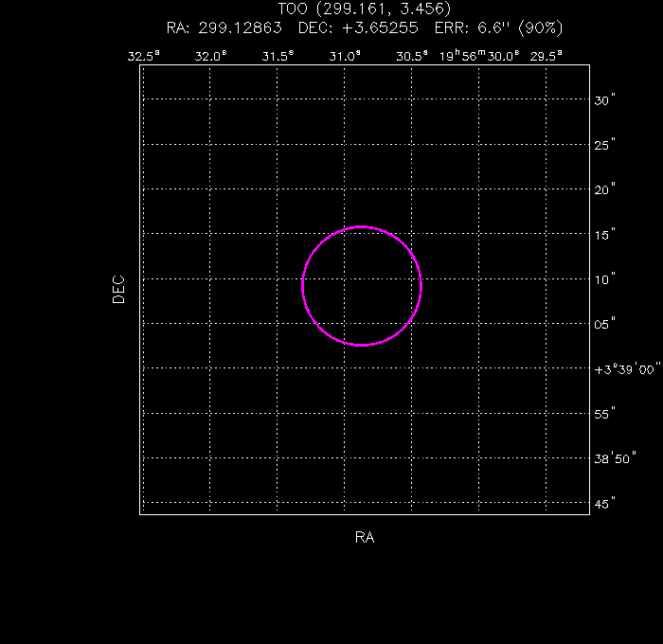Screen dimensions: 663x644
Task: Click the 31.0s RA tick label
Action: pos(345,56)
